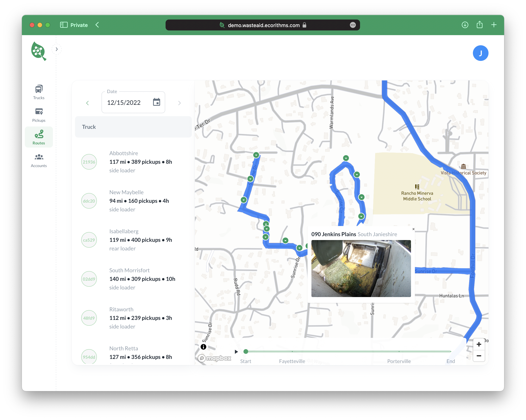Select the Routes section
Viewport: 526px width, 420px height.
coord(39,137)
